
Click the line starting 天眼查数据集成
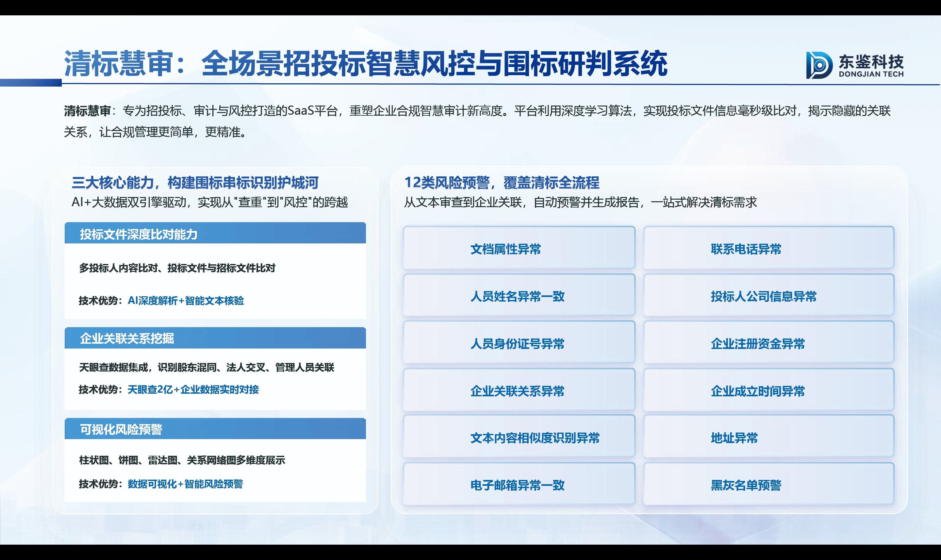pyautogui.click(x=206, y=368)
